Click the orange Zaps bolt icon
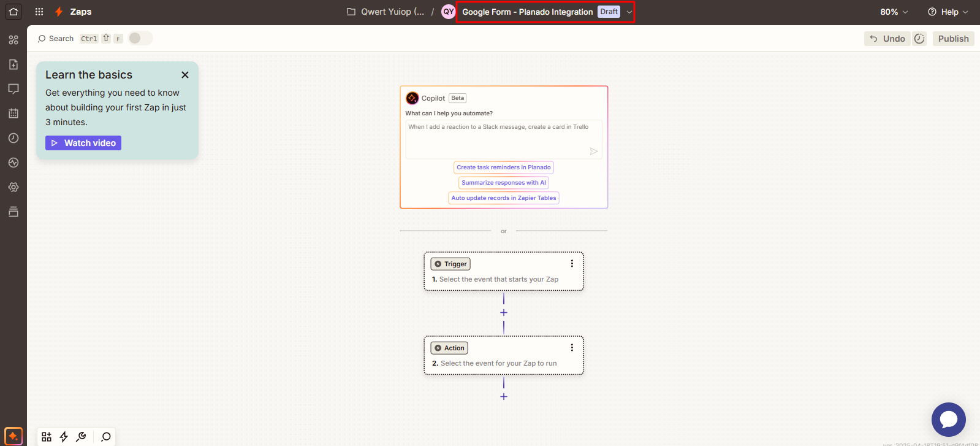Viewport: 980px width, 446px height. [59, 12]
